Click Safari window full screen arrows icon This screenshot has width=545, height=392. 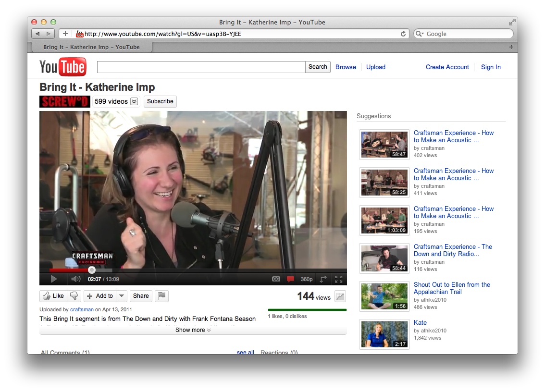[512, 22]
